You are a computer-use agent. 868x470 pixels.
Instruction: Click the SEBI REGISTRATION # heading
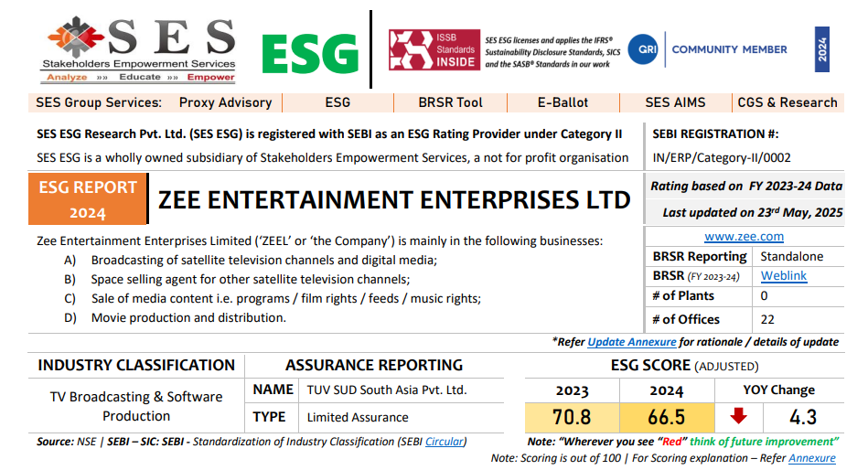click(715, 134)
